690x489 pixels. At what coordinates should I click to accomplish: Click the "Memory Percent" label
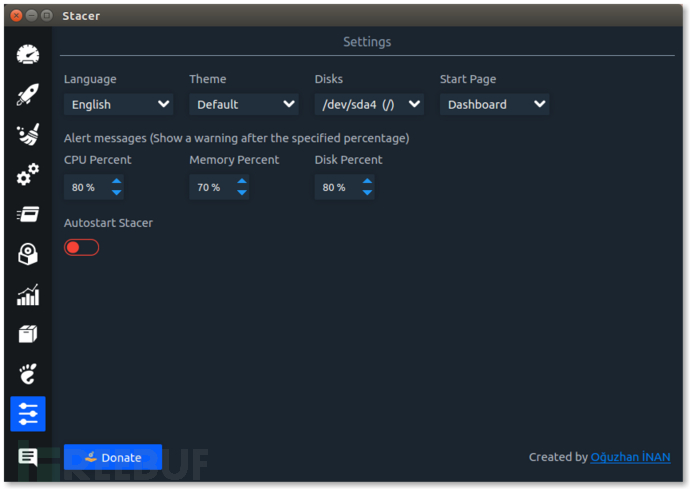pyautogui.click(x=234, y=160)
